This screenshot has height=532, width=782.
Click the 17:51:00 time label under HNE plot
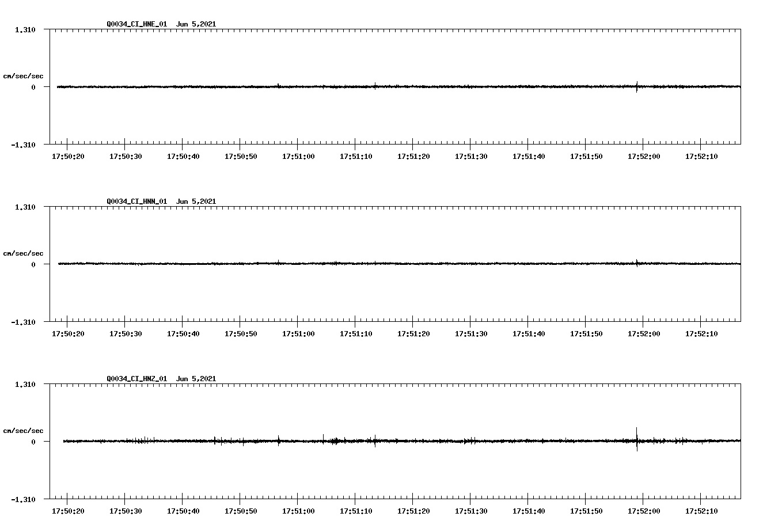[298, 157]
